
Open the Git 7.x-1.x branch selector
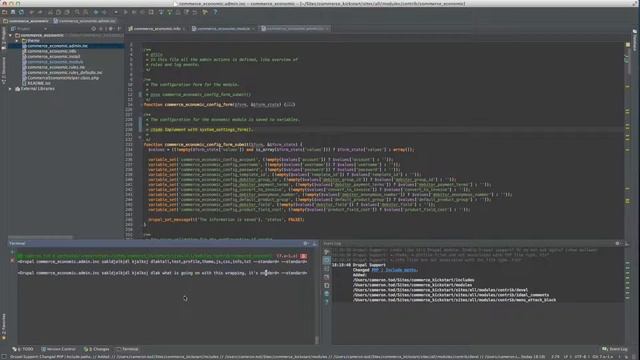pos(602,357)
